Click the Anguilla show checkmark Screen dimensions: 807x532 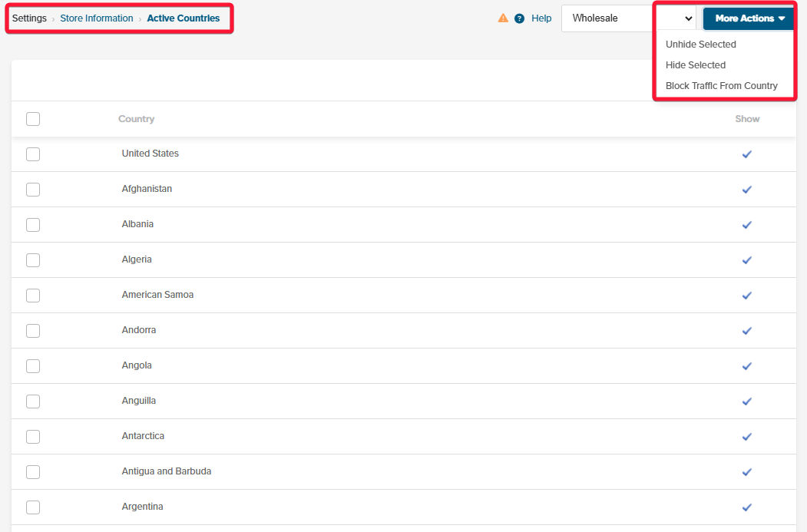747,401
